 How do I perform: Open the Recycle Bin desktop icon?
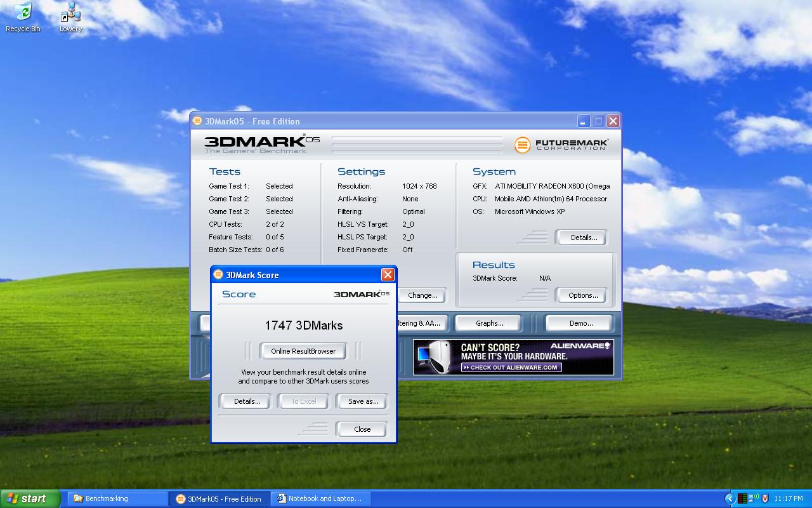coord(23,17)
